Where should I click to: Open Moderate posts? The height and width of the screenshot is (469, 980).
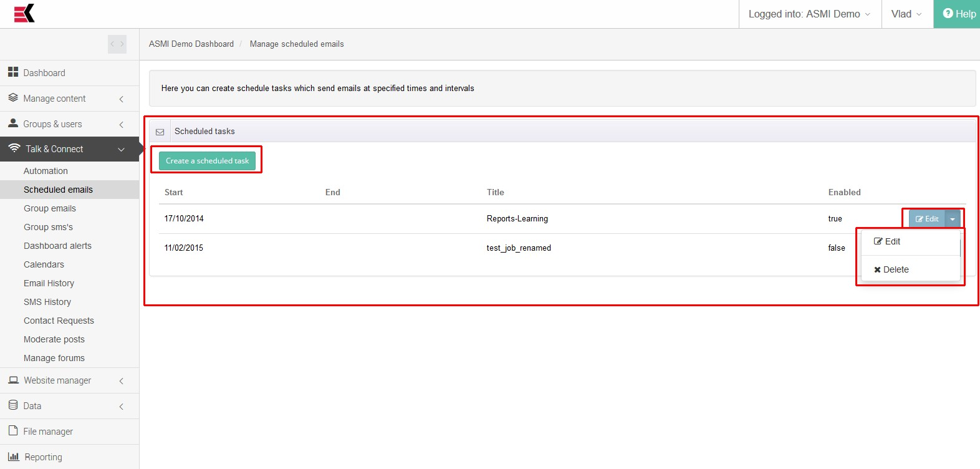(54, 339)
